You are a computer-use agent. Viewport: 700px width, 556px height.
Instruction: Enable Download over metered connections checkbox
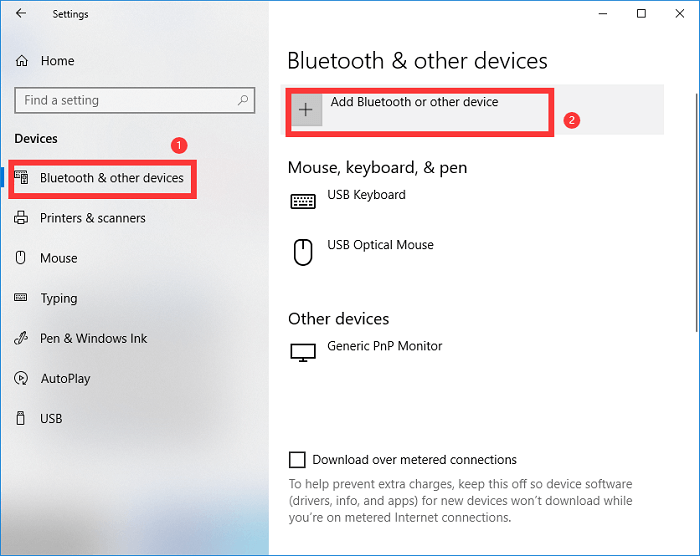[x=297, y=460]
